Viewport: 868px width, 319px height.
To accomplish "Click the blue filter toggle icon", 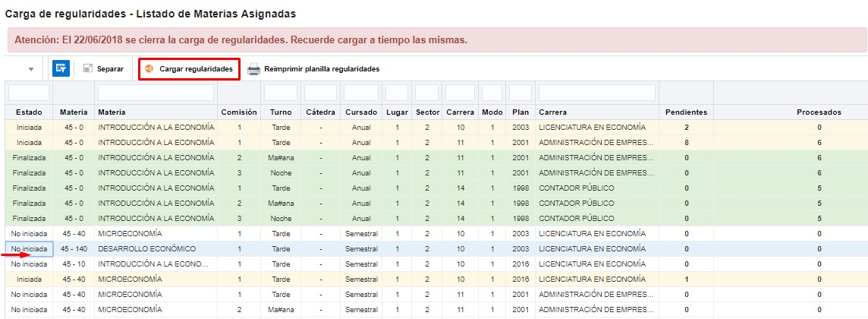I will 61,68.
